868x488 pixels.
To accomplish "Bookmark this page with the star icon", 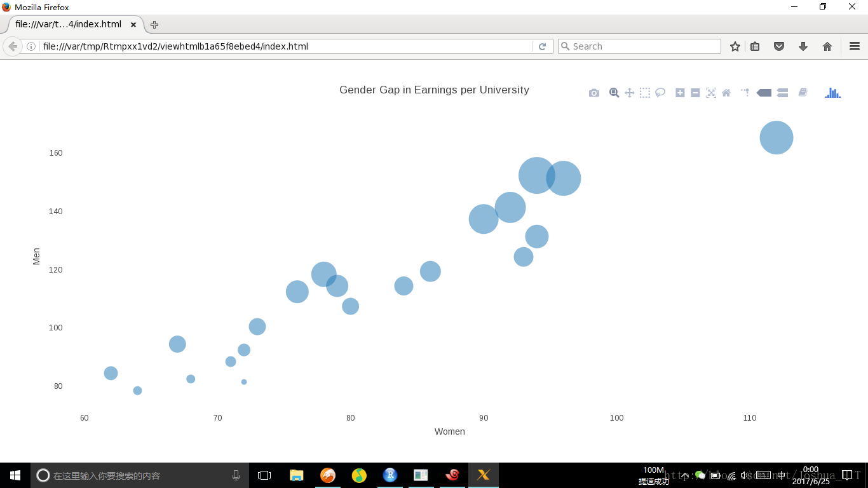I will click(735, 46).
